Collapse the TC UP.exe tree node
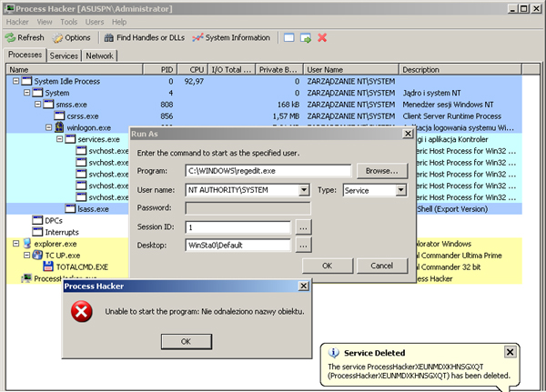 pyautogui.click(x=26, y=256)
